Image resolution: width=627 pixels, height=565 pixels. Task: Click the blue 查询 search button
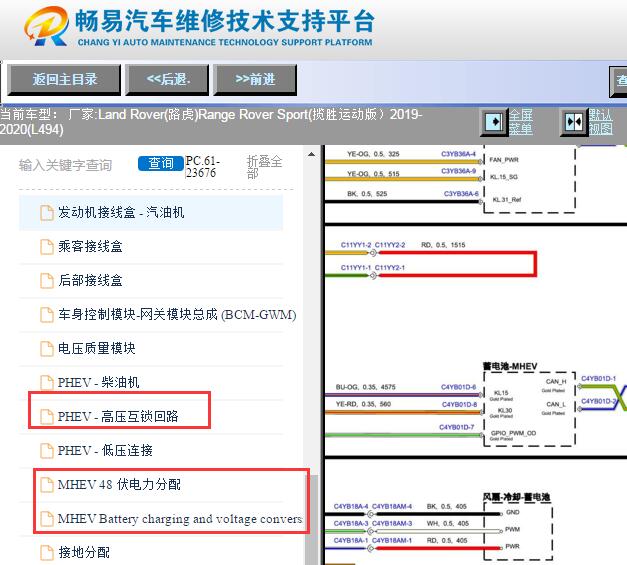coord(161,163)
